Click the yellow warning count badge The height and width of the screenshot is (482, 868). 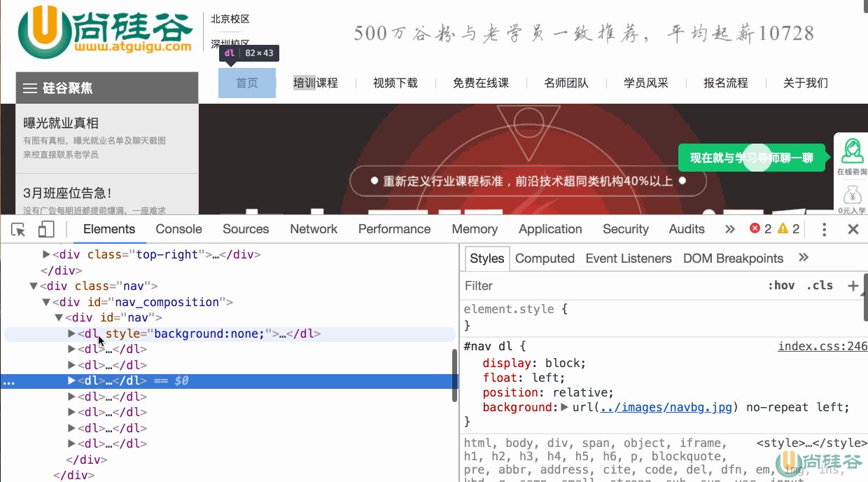tap(789, 229)
